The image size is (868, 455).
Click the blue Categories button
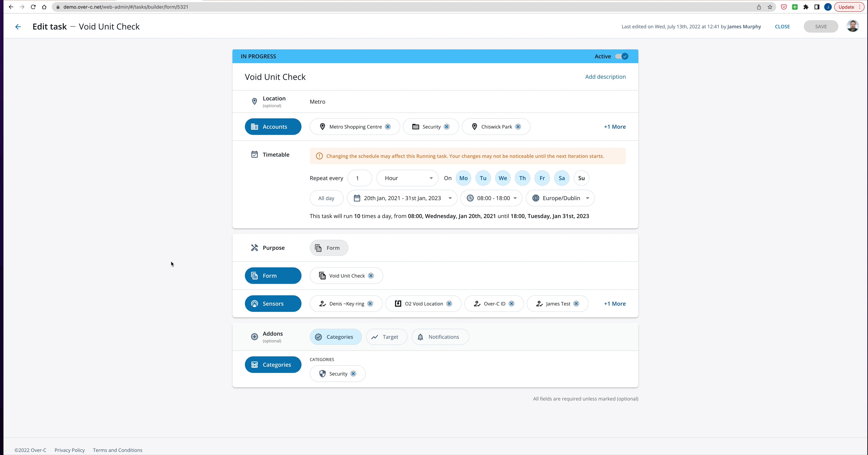(273, 364)
